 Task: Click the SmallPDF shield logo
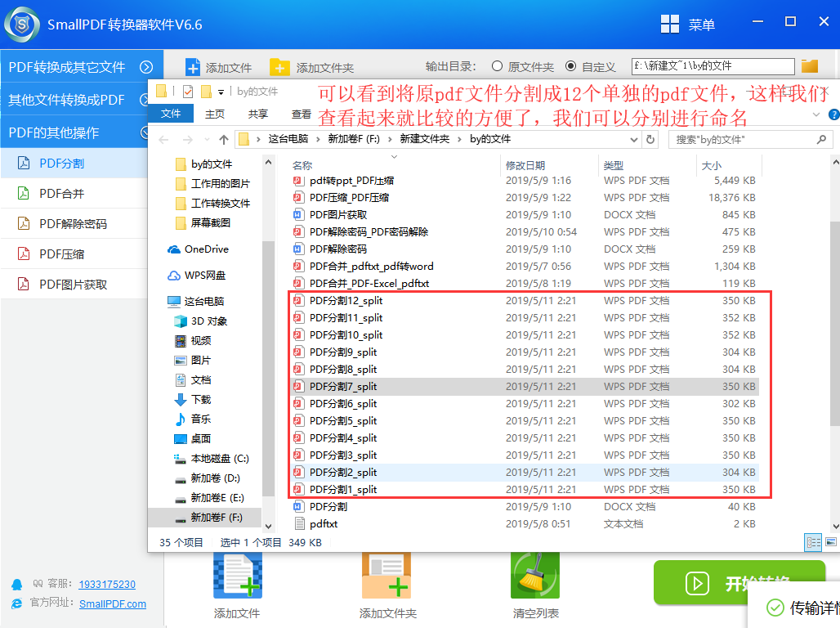coord(21,25)
